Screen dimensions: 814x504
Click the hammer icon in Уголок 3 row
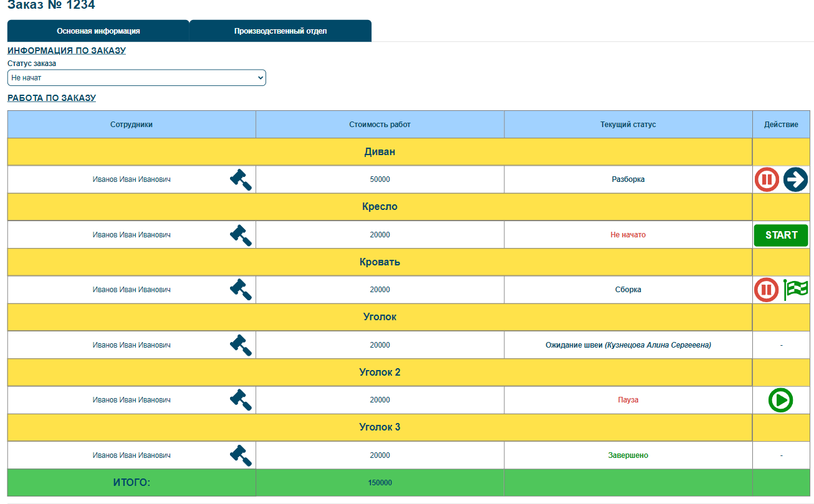(x=241, y=455)
